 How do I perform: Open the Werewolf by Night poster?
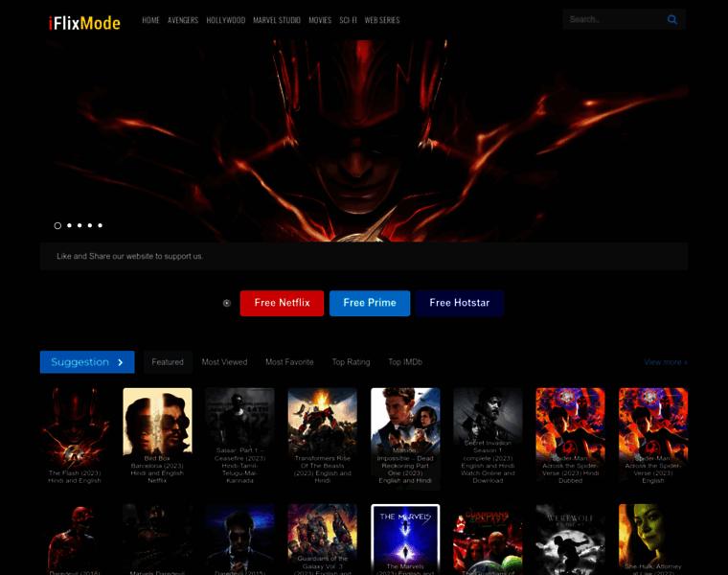[571, 540]
